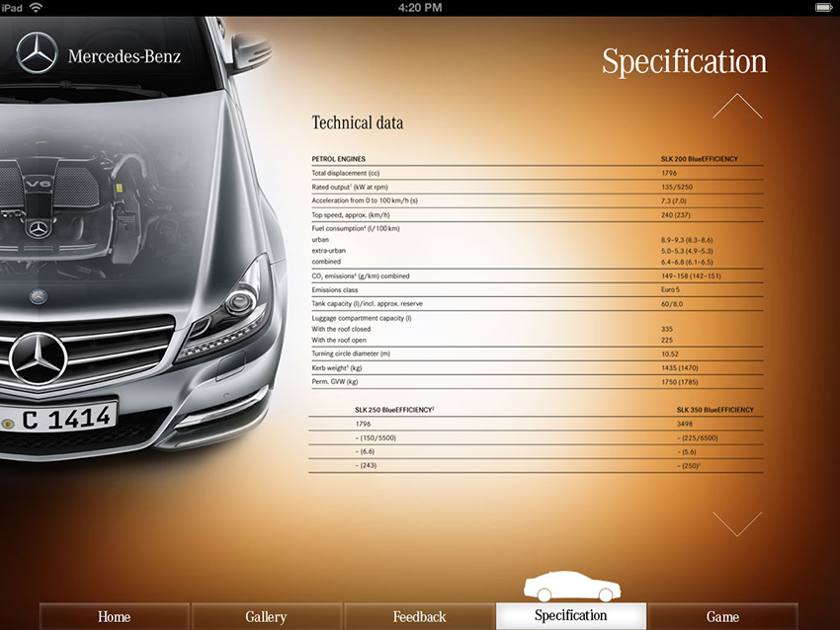Viewport: 840px width, 630px height.
Task: Tap the white car silhouette icon
Action: click(572, 586)
